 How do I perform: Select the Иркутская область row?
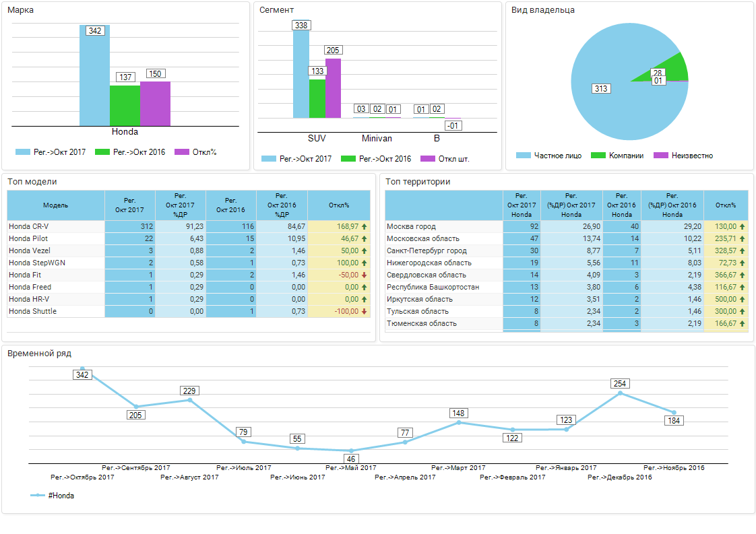coord(567,299)
